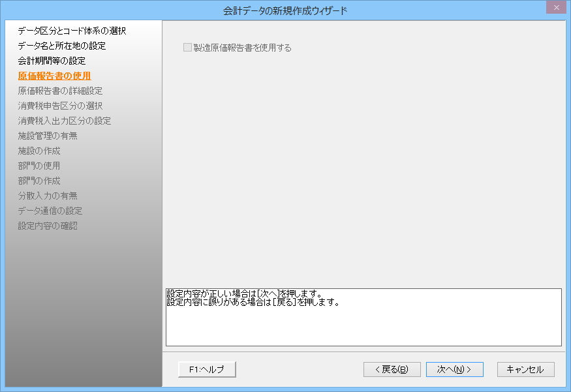Click the title 会計データの新規作成ウィザード
The height and width of the screenshot is (392, 571).
point(285,10)
